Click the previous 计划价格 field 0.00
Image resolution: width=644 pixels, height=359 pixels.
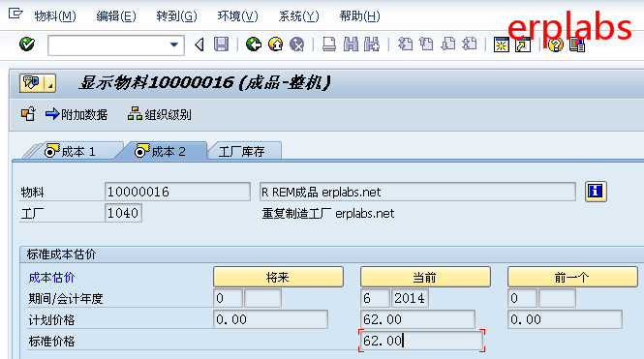565,319
